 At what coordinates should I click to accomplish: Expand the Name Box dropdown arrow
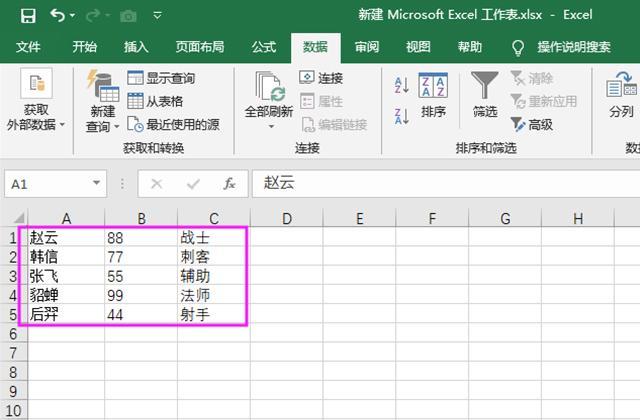click(96, 183)
